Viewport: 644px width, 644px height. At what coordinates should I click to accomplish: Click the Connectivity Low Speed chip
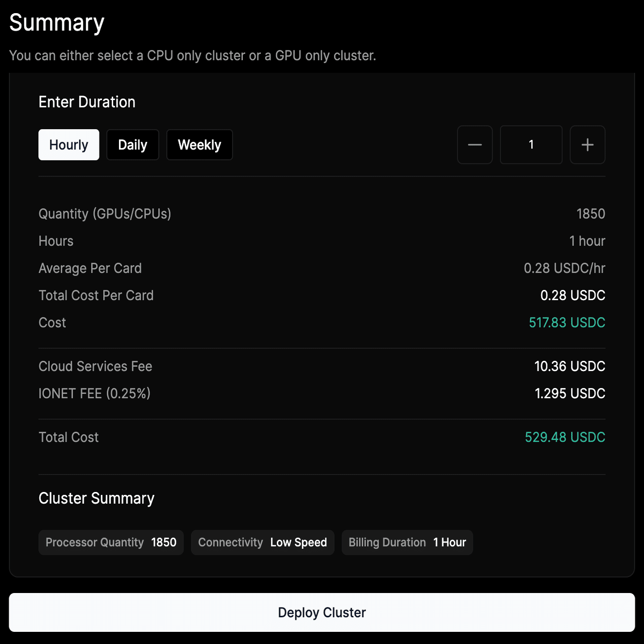(262, 542)
